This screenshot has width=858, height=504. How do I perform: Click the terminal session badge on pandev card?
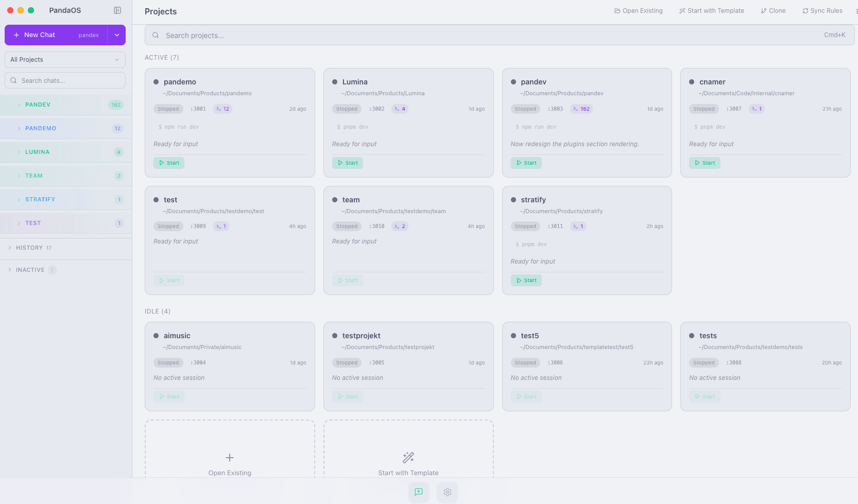click(581, 109)
